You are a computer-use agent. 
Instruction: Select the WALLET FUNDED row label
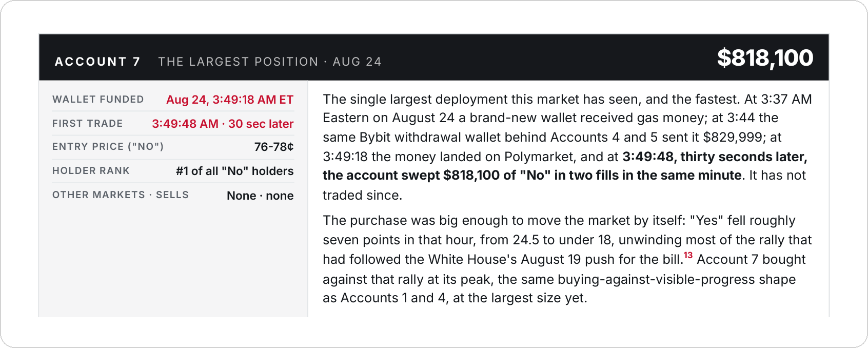[x=98, y=100]
